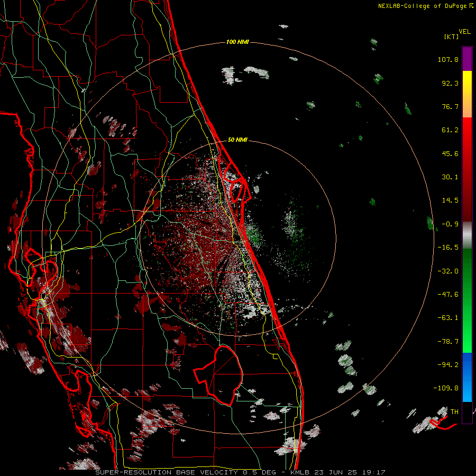
Task: Click the 107.8 legend value
Action: pyautogui.click(x=448, y=59)
